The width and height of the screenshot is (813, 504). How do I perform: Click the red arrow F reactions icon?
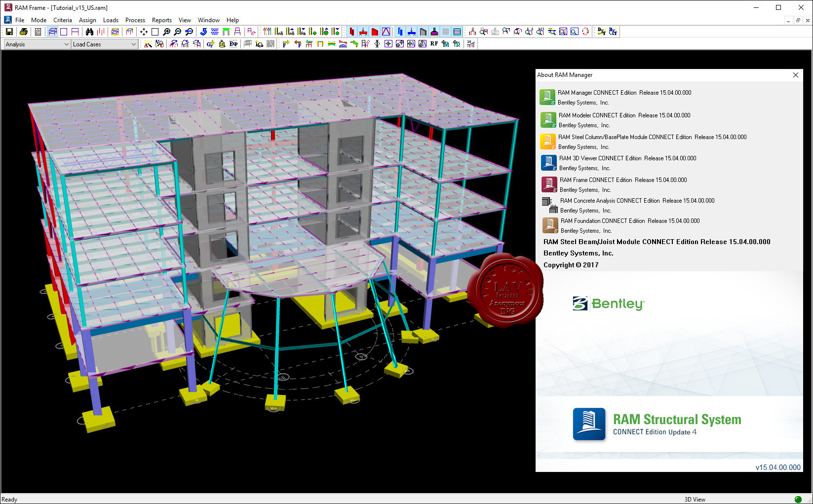tap(297, 44)
